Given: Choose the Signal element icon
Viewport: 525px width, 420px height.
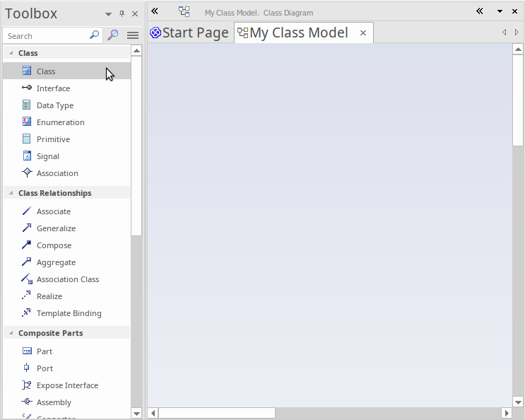Looking at the screenshot, I should point(27,156).
